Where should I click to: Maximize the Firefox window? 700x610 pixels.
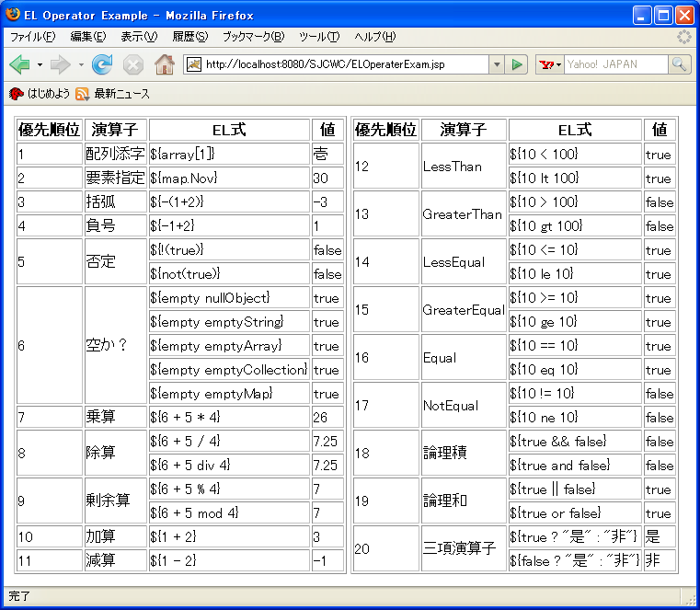[663, 15]
